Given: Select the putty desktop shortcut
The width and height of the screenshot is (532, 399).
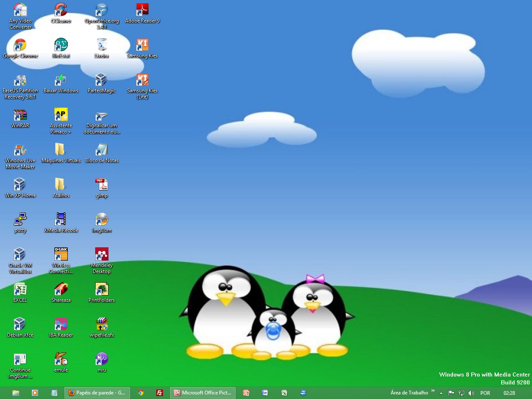Looking at the screenshot, I should [x=20, y=219].
